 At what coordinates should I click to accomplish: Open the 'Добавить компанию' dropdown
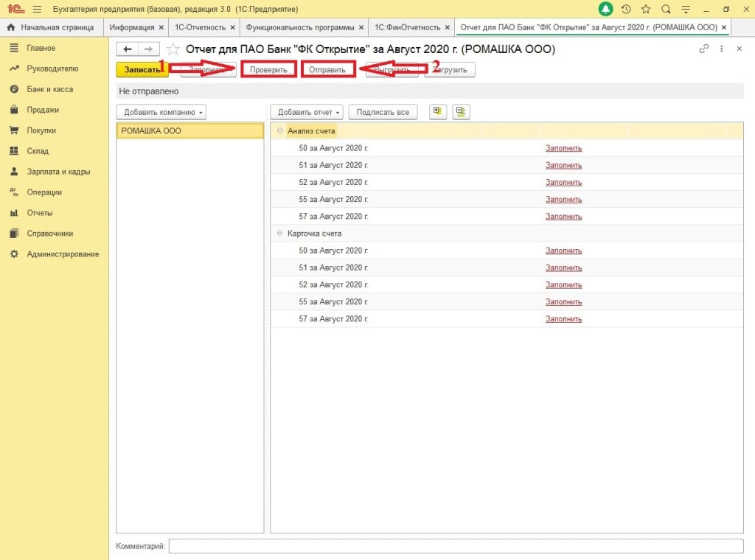[x=161, y=112]
